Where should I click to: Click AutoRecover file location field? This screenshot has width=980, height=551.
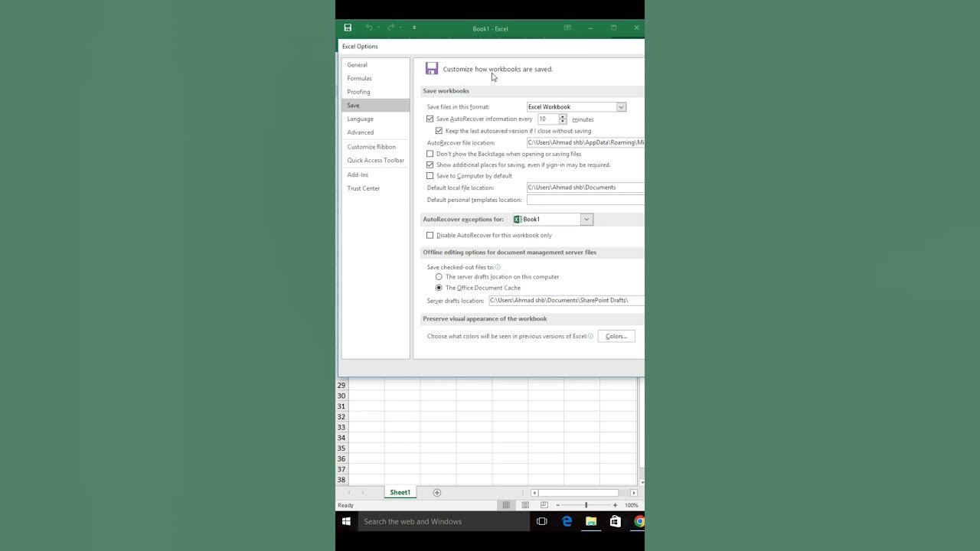pos(585,142)
